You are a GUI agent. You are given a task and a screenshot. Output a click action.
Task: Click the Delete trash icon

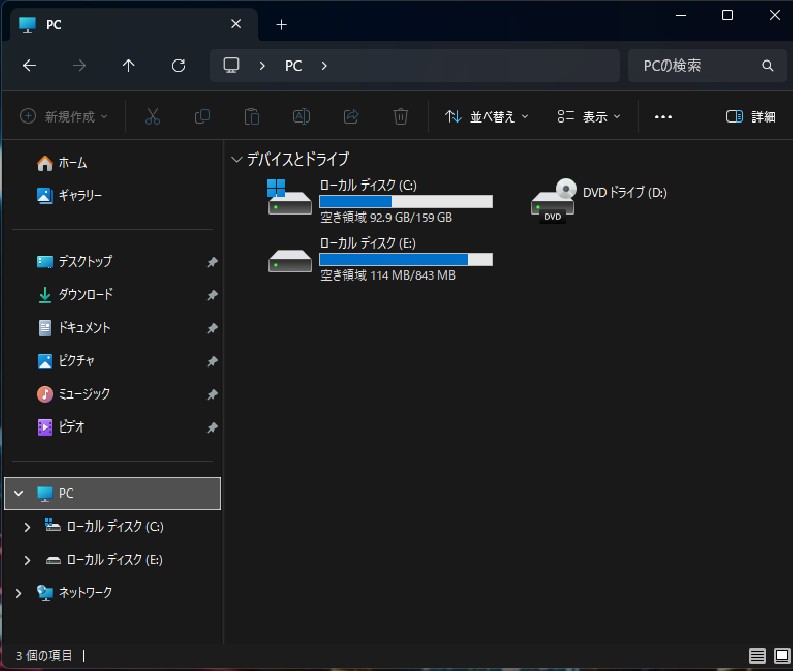(x=401, y=117)
